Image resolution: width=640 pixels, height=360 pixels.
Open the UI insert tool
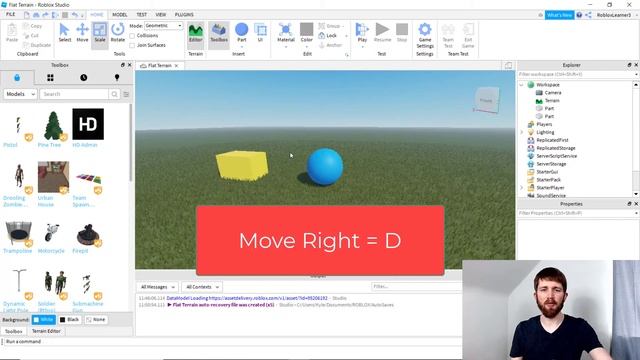[x=260, y=33]
